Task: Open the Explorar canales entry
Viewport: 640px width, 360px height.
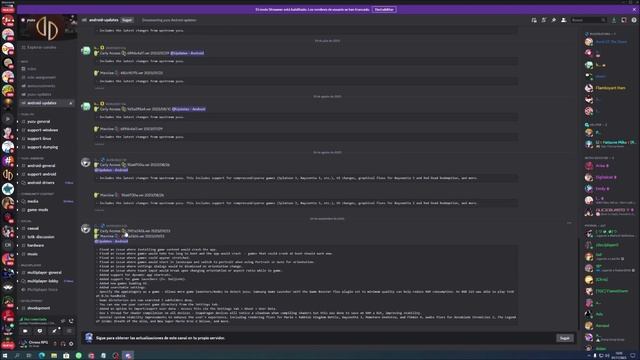Action: pos(42,47)
